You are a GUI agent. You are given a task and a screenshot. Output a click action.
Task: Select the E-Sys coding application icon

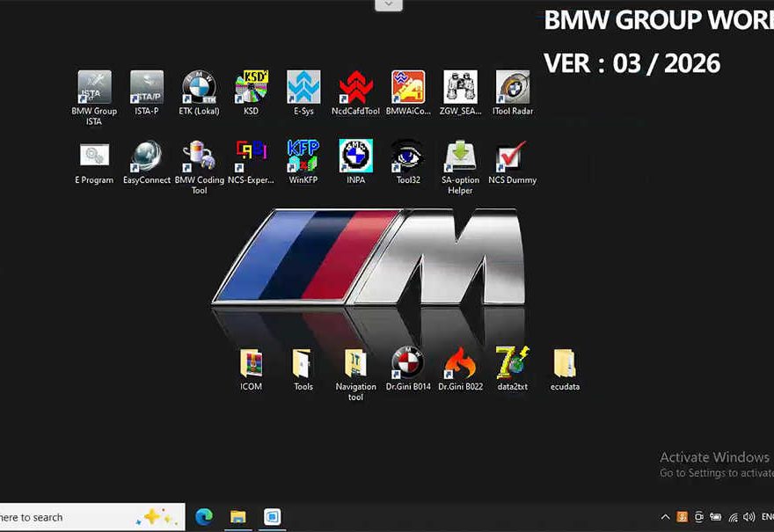[303, 89]
